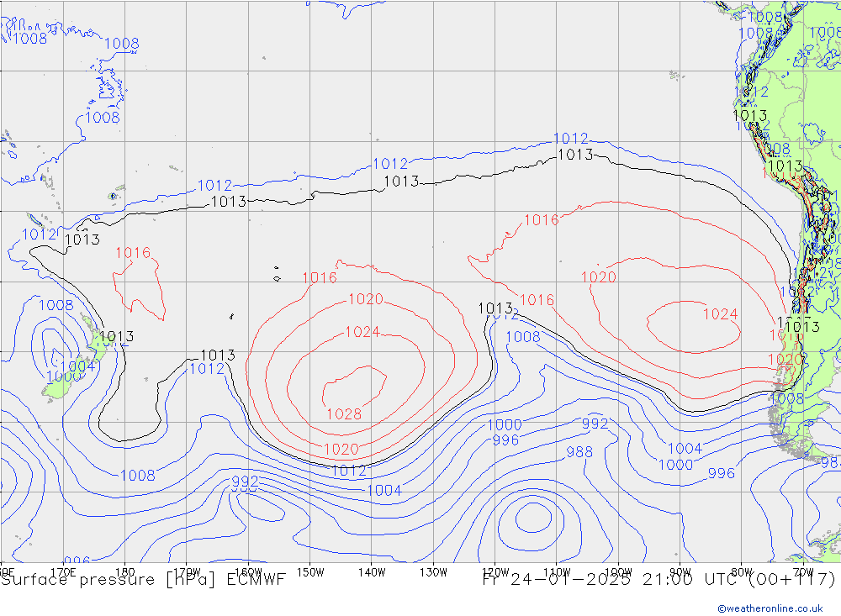Select the 'Fr 24-01-2025 21:00 UTC' timestamp
Screen dimensions: 841x616
(609, 580)
